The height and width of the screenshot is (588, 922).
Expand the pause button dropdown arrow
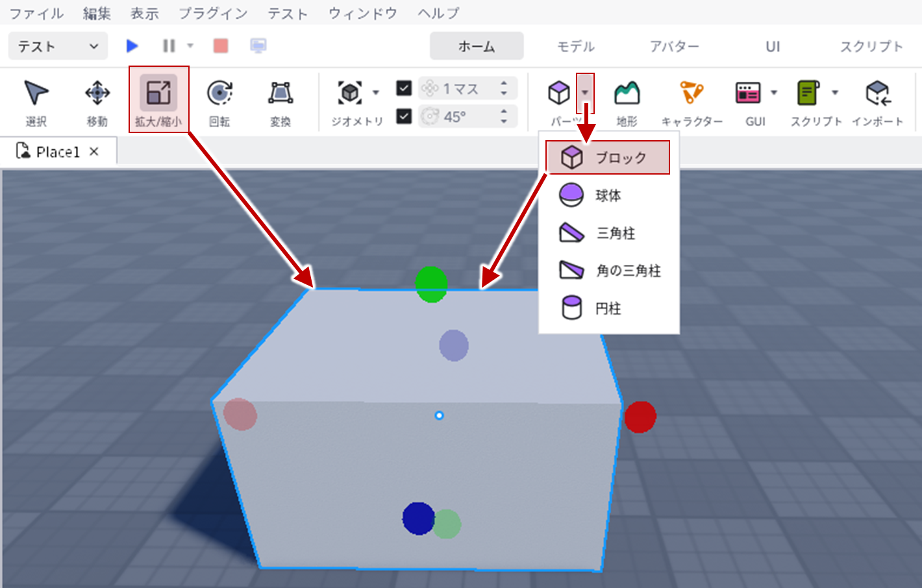pyautogui.click(x=190, y=45)
